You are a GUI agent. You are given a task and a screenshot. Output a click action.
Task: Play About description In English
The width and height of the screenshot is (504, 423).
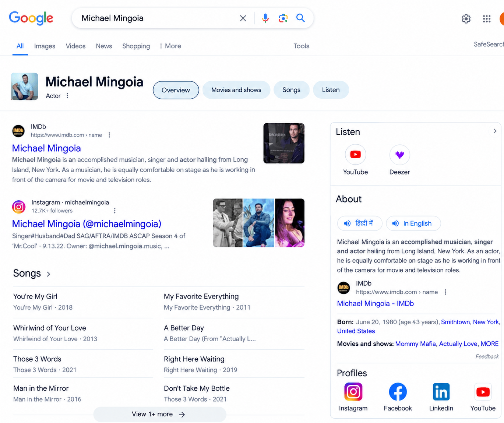pyautogui.click(x=413, y=223)
